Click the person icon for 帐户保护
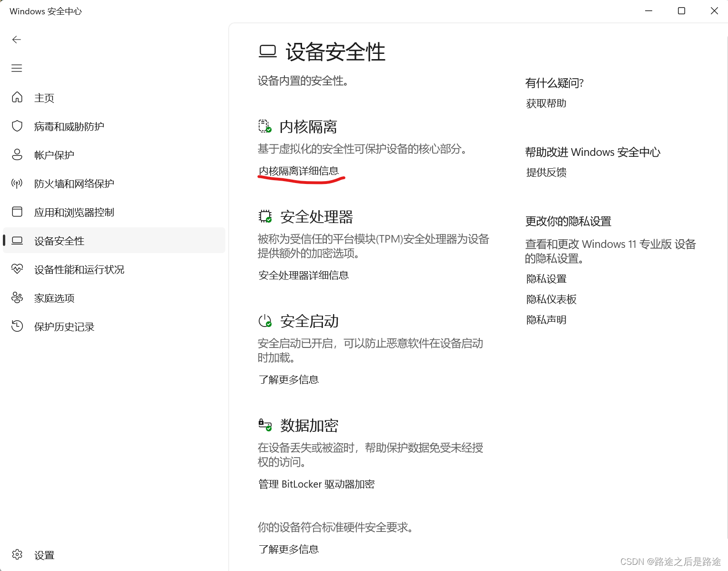This screenshot has height=571, width=728. click(x=17, y=154)
